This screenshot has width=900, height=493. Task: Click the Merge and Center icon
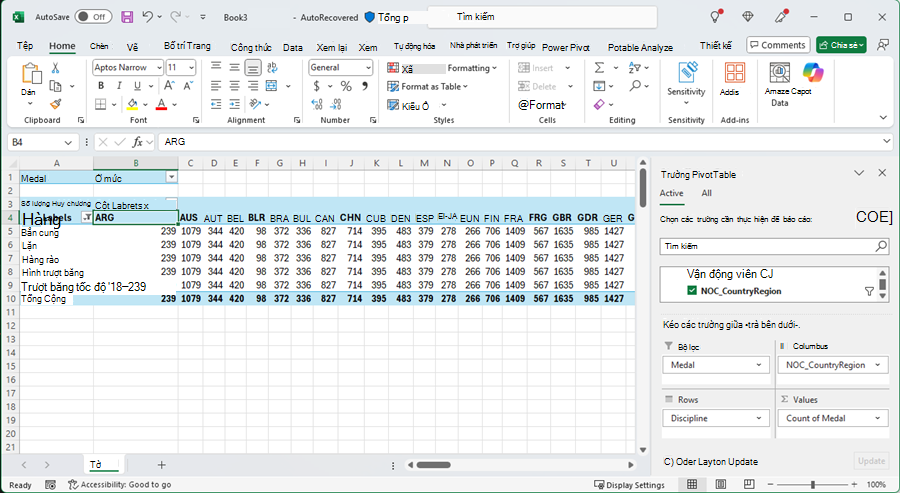(x=271, y=86)
